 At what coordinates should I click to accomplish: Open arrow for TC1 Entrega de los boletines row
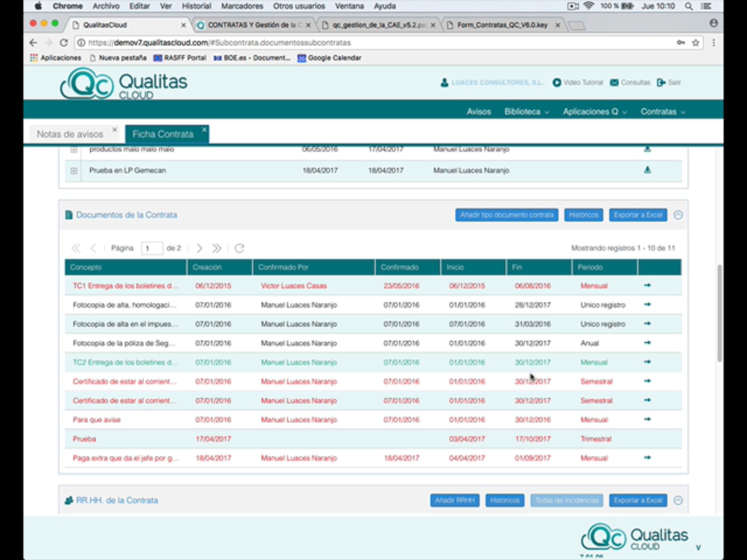point(647,286)
